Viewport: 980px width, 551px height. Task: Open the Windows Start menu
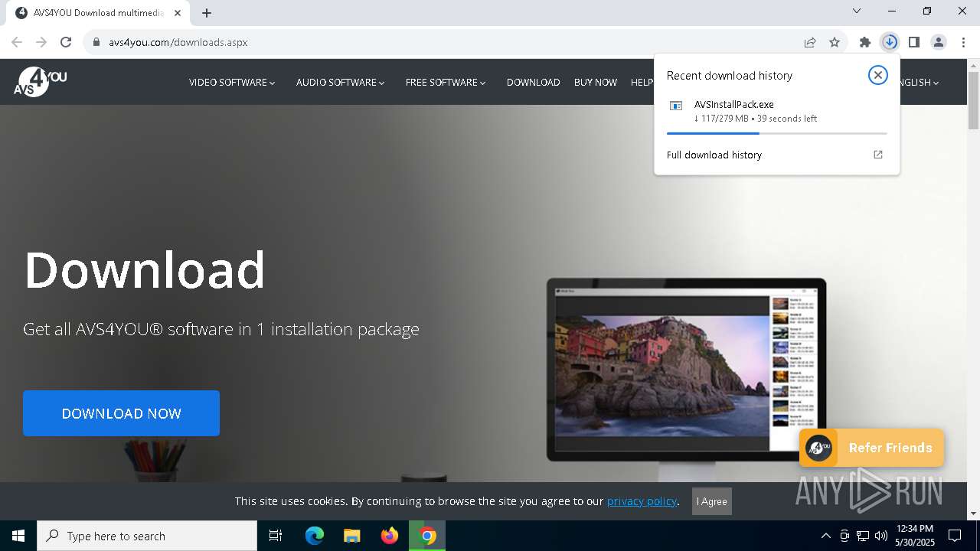coord(18,536)
